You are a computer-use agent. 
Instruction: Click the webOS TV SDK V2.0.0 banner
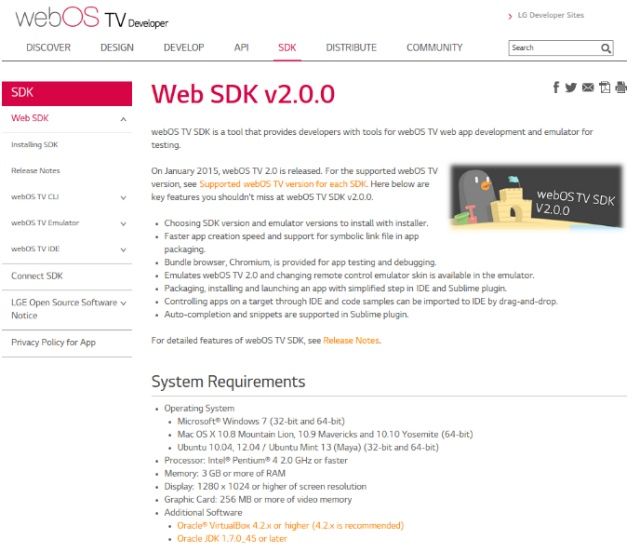(x=537, y=196)
